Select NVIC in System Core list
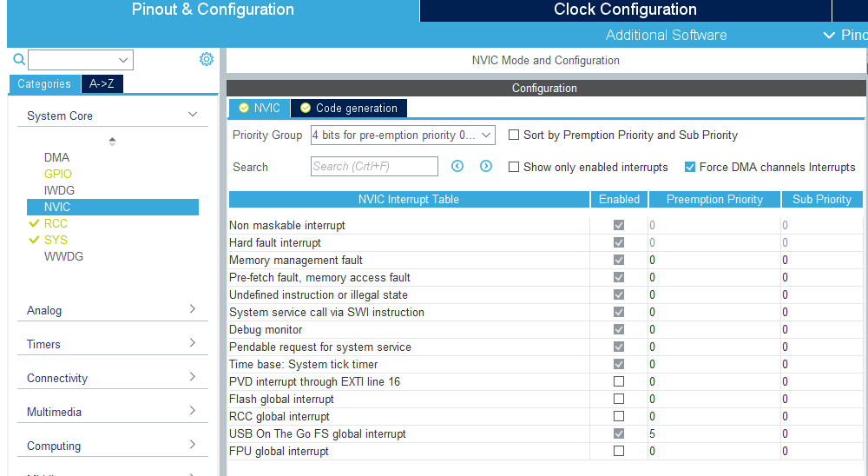Screen dimensions: 868x476 click(112, 207)
